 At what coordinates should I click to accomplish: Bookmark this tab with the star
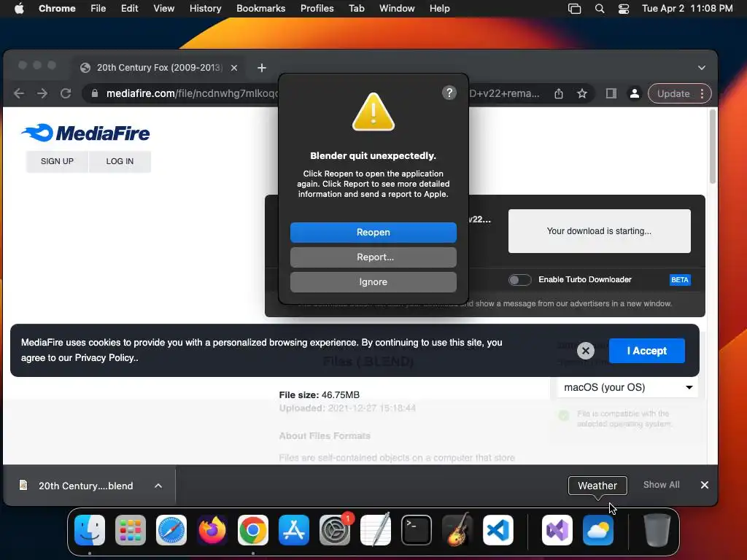coord(582,93)
